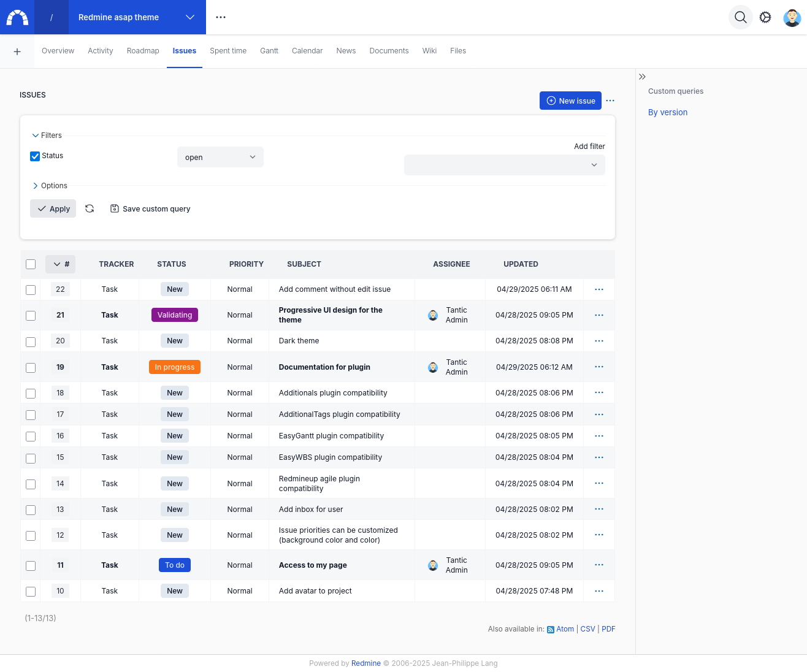Open actions menu for issue 13
The image size is (807, 672).
(x=599, y=509)
